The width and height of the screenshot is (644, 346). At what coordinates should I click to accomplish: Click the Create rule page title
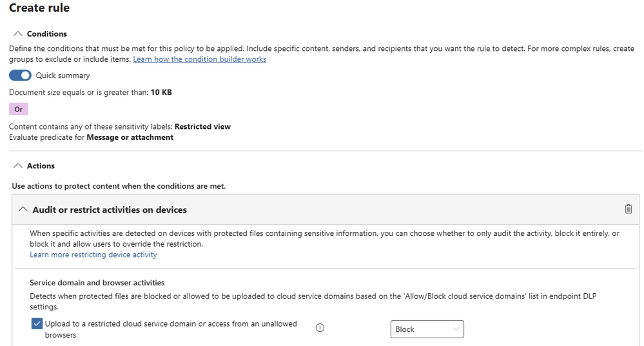(39, 8)
